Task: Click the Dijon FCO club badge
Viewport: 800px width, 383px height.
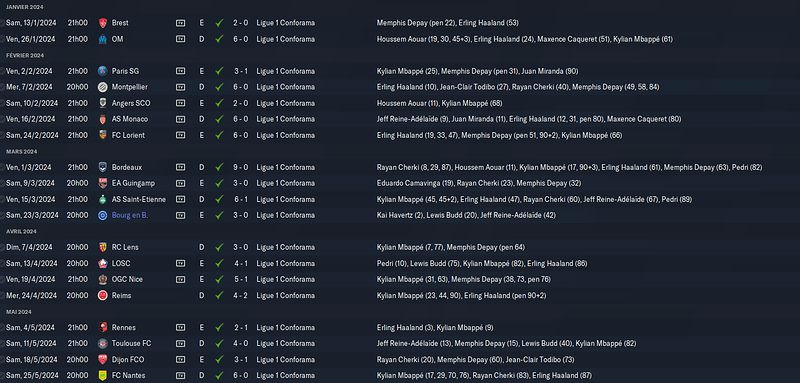Action: (x=103, y=360)
